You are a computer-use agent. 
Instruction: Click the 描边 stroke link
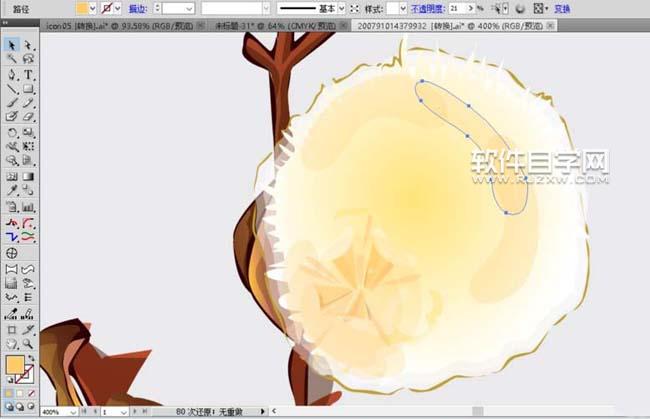pyautogui.click(x=138, y=8)
